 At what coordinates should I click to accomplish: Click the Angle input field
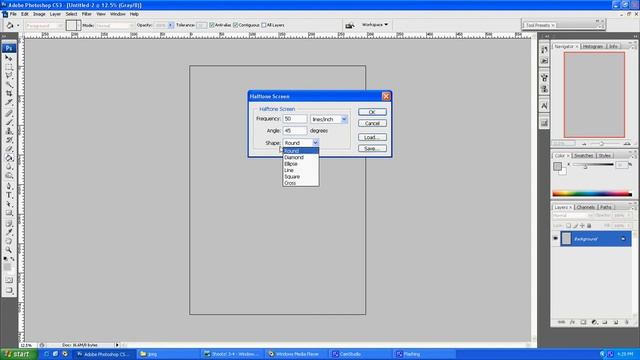295,131
